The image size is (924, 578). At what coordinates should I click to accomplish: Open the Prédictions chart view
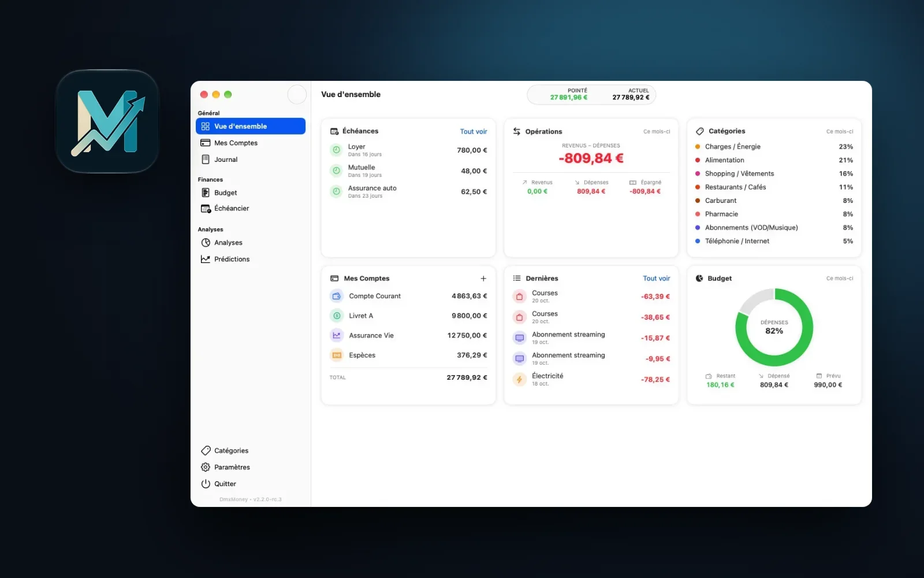(251, 259)
